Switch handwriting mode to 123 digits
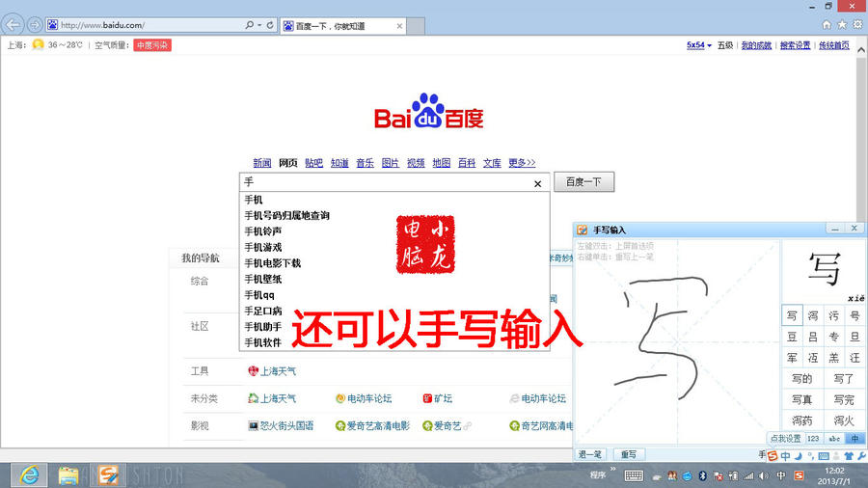The width and height of the screenshot is (868, 488). [x=813, y=438]
